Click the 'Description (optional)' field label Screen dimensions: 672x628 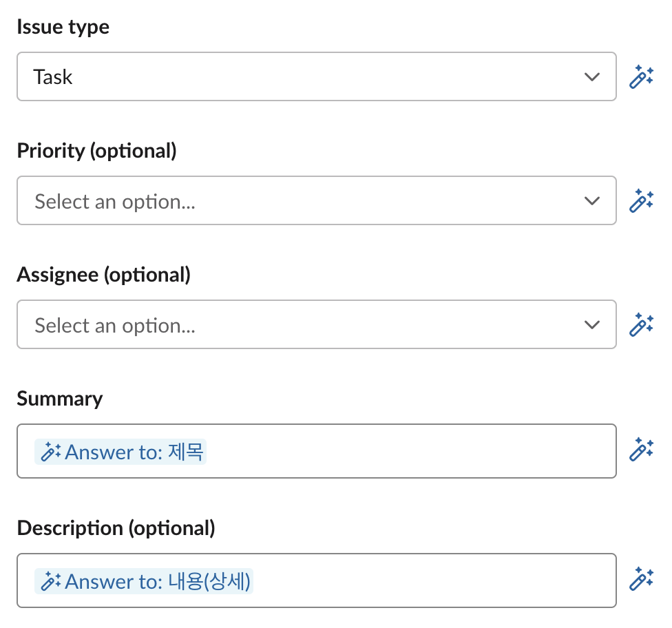[116, 528]
